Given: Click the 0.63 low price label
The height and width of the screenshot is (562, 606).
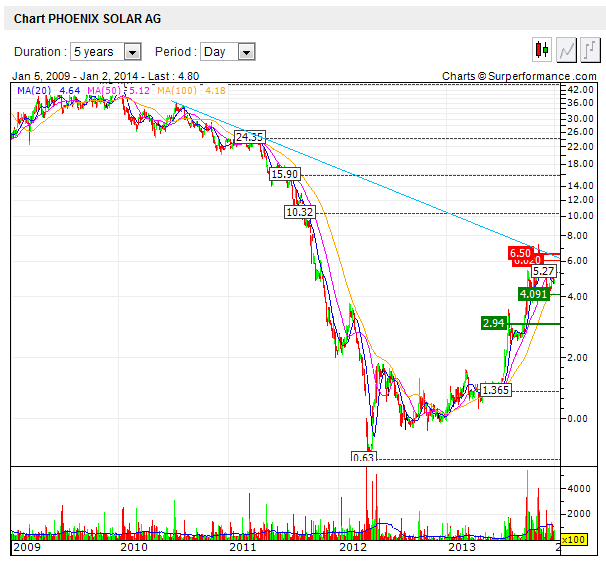Looking at the screenshot, I should click(x=363, y=456).
